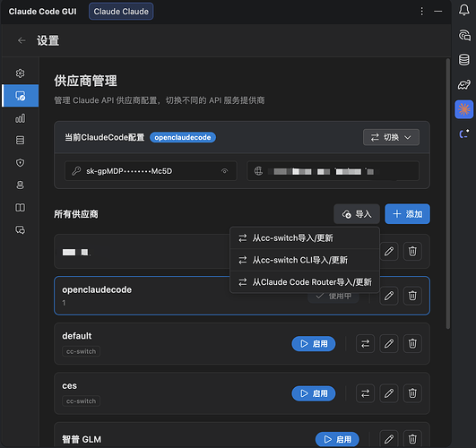Click the openclaudecode badge in current config
The image size is (476, 448).
pyautogui.click(x=183, y=137)
